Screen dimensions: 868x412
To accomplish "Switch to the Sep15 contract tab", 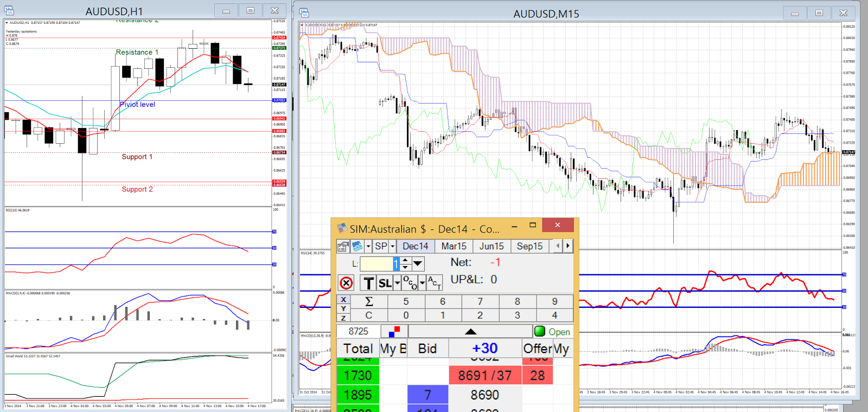I will [529, 247].
